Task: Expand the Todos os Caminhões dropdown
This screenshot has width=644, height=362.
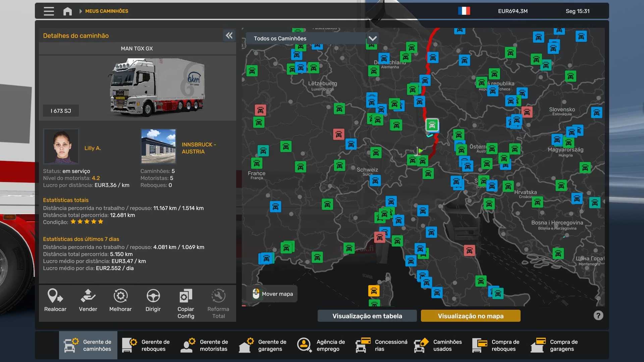Action: [x=372, y=39]
